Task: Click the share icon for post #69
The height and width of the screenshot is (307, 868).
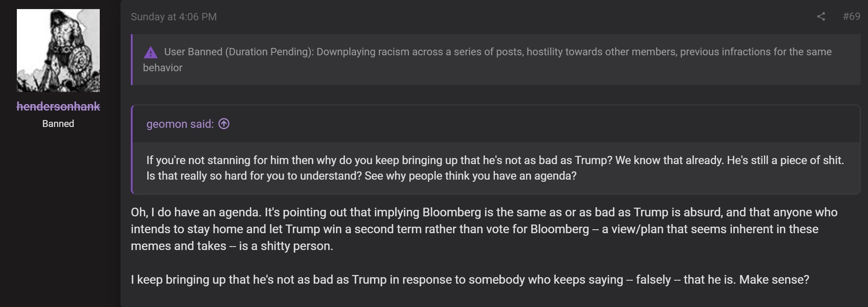Action: (821, 17)
